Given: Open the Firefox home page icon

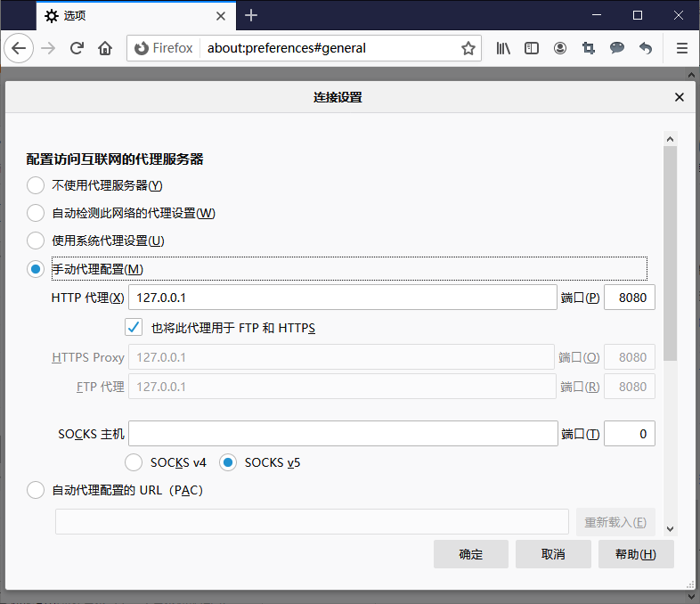Looking at the screenshot, I should [x=105, y=48].
